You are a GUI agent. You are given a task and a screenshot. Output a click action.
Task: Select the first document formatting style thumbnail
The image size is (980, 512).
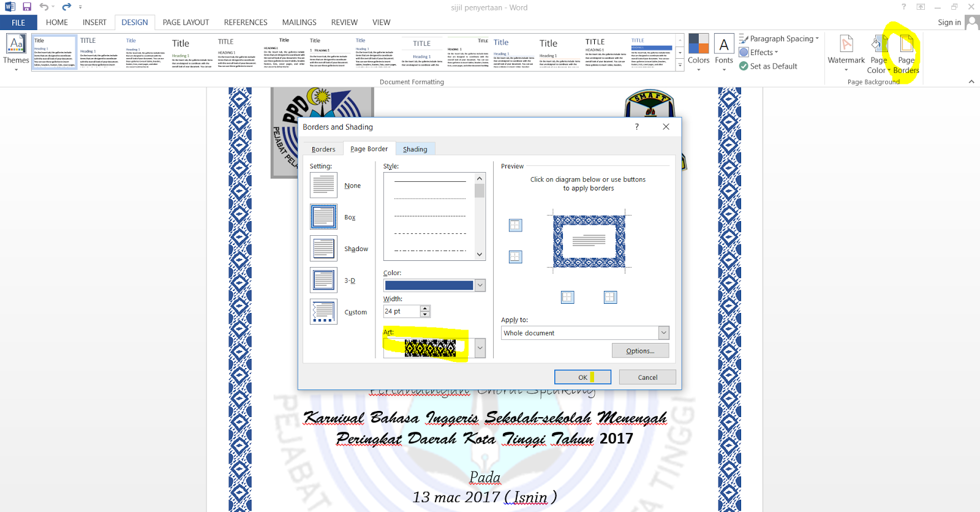coord(55,52)
